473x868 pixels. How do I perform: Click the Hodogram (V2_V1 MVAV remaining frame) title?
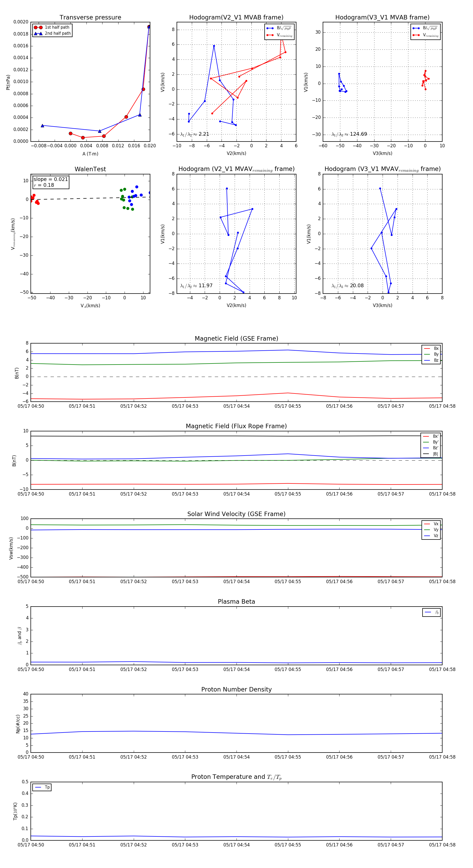(236, 169)
